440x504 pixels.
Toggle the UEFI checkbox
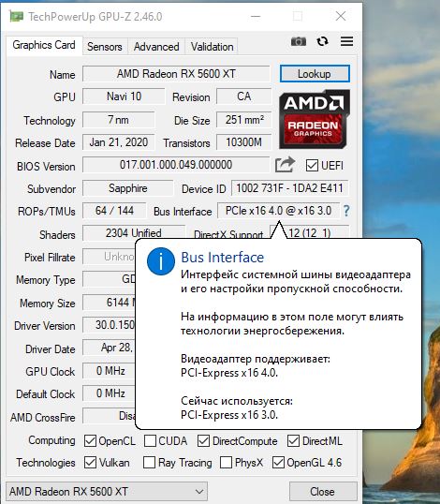pos(312,166)
